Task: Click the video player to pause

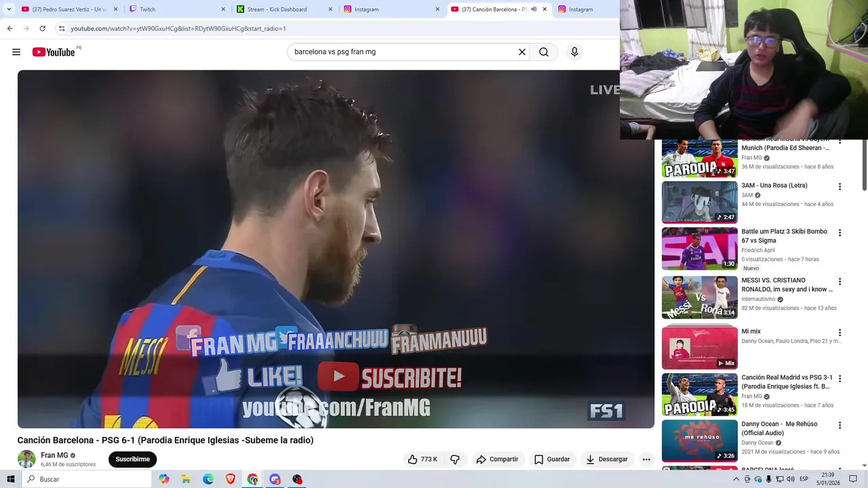Action: [336, 249]
